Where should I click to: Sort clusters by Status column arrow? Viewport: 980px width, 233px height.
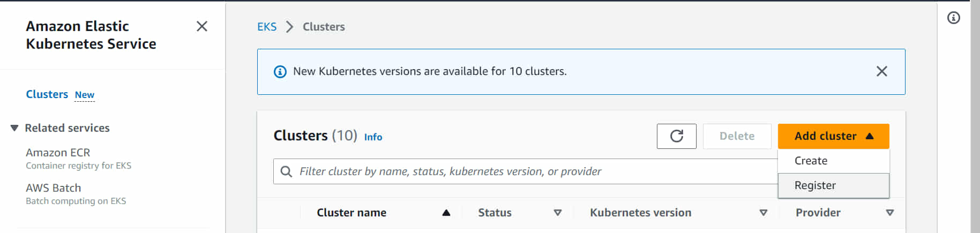(x=558, y=213)
